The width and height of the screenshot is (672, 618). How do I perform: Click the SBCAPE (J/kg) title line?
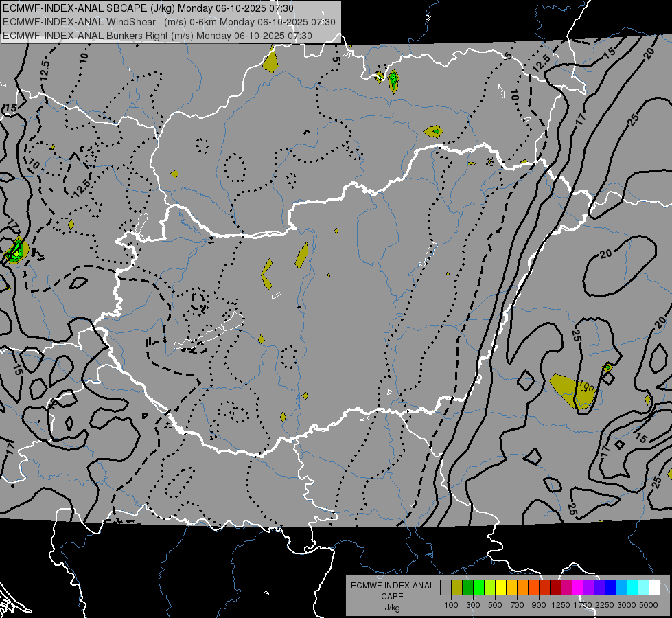(148, 8)
